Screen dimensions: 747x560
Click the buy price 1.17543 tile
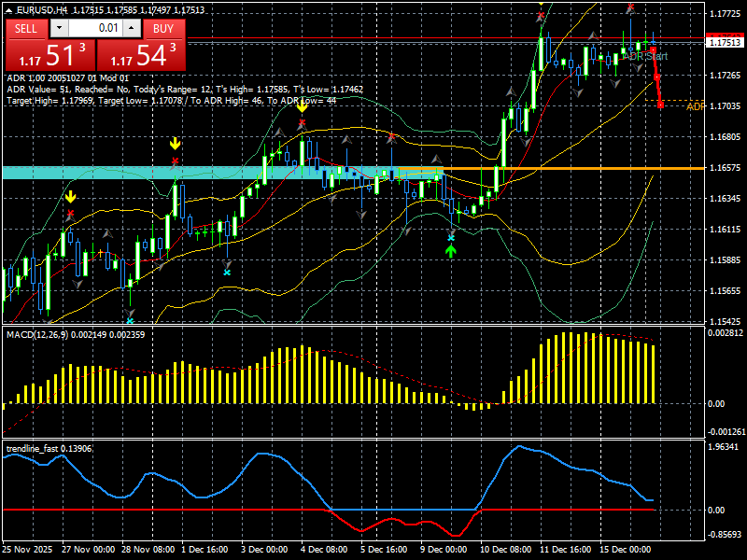point(142,55)
